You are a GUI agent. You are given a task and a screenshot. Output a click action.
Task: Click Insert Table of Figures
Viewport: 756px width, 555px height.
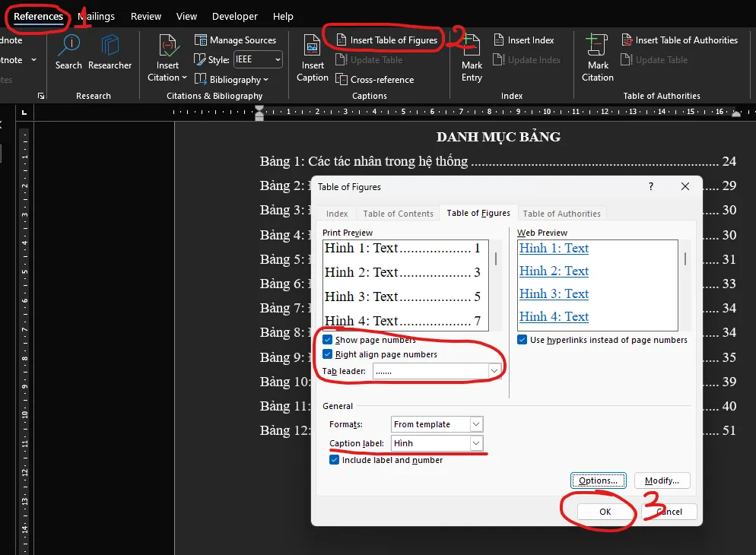coord(387,40)
